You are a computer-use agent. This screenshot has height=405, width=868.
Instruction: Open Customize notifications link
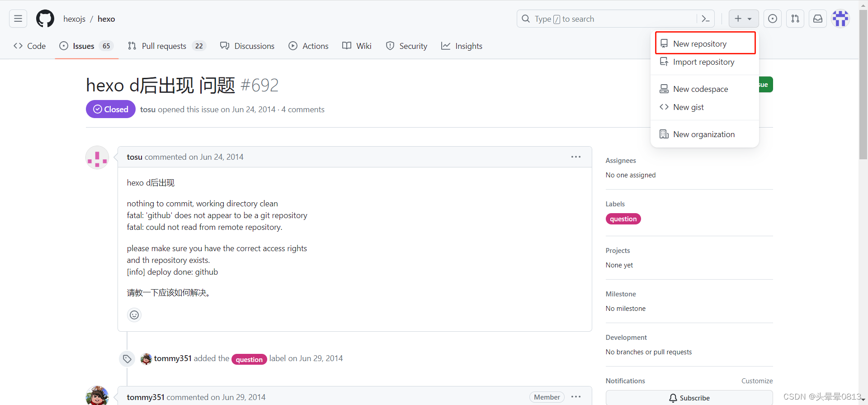coord(757,381)
